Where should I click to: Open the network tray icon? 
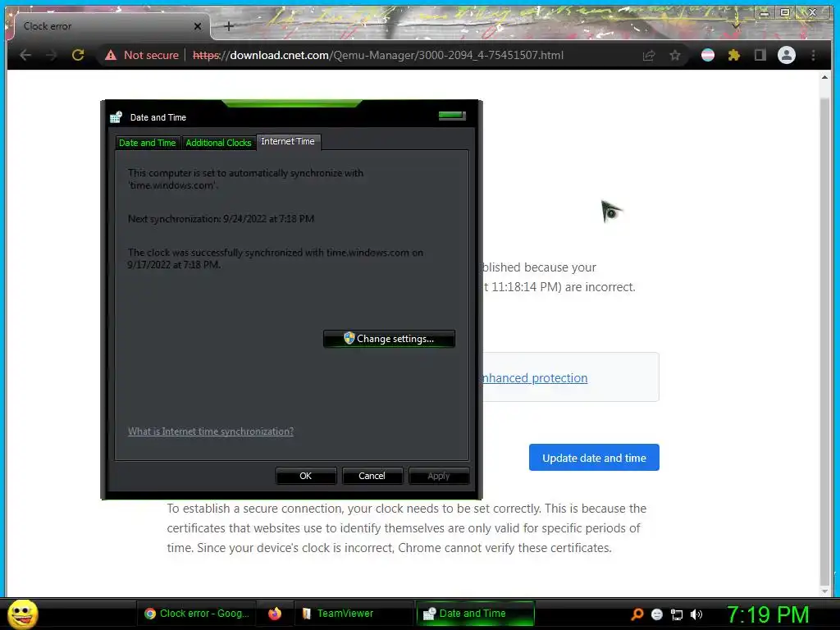click(677, 614)
